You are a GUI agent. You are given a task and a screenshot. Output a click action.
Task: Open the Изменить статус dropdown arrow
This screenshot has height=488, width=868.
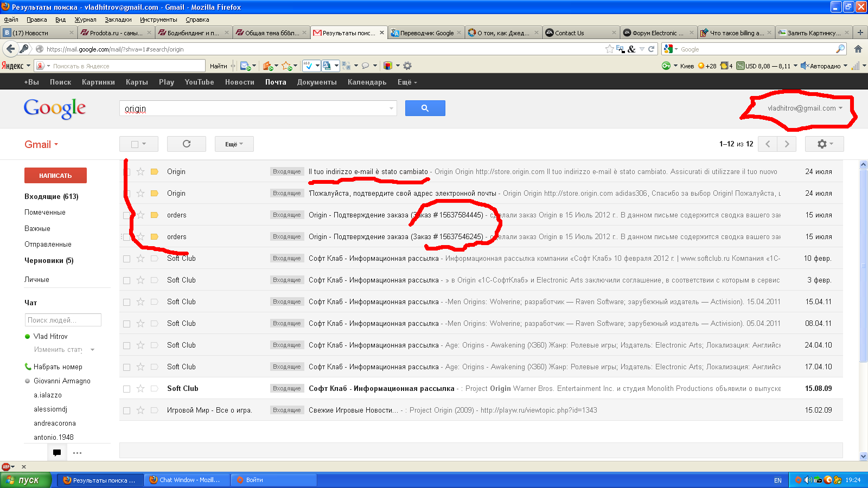point(93,350)
